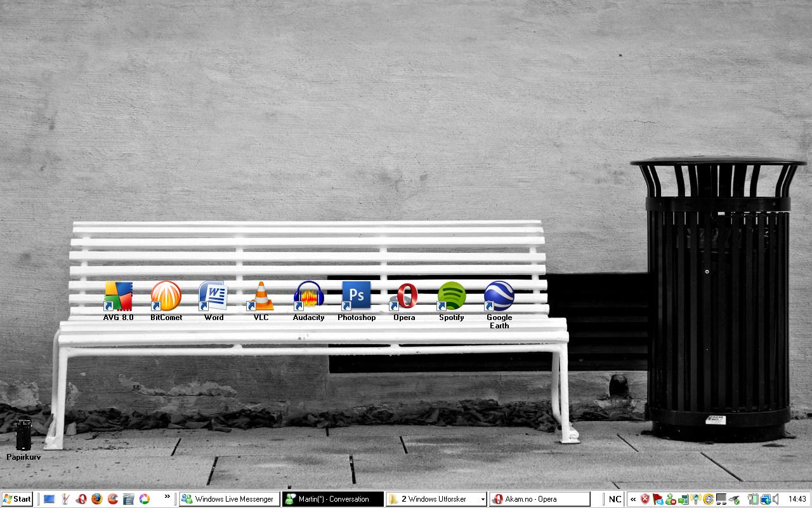Screen dimensions: 812x508
Task: Open the Word desktop shortcut
Action: pyautogui.click(x=214, y=301)
